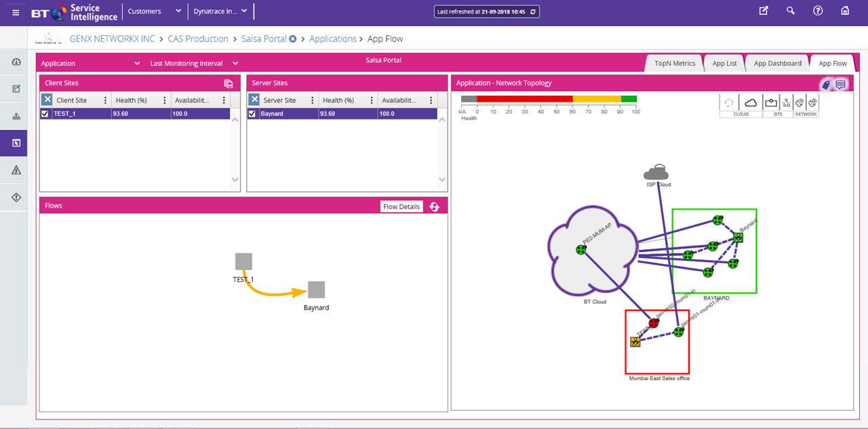Refresh the Flows panel
This screenshot has height=429, width=868.
[434, 206]
